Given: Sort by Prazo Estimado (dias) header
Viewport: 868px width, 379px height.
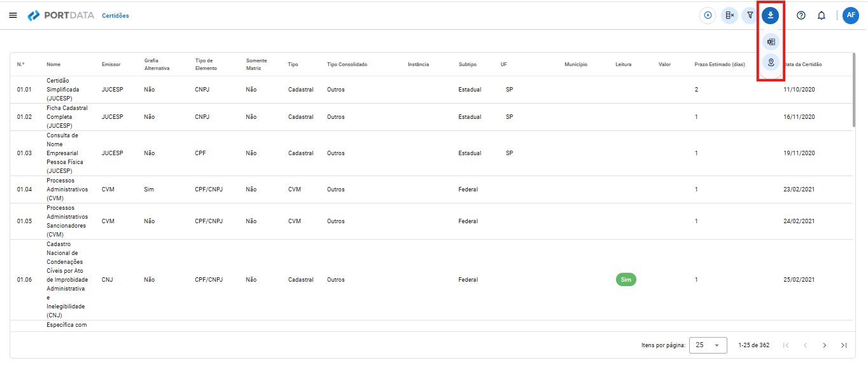Looking at the screenshot, I should [x=720, y=65].
